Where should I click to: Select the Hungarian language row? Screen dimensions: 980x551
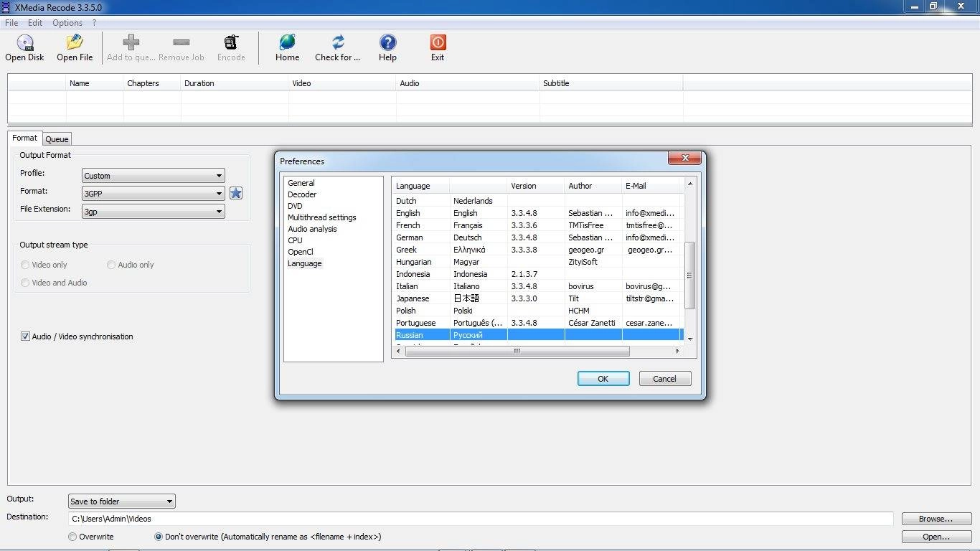[538, 262]
